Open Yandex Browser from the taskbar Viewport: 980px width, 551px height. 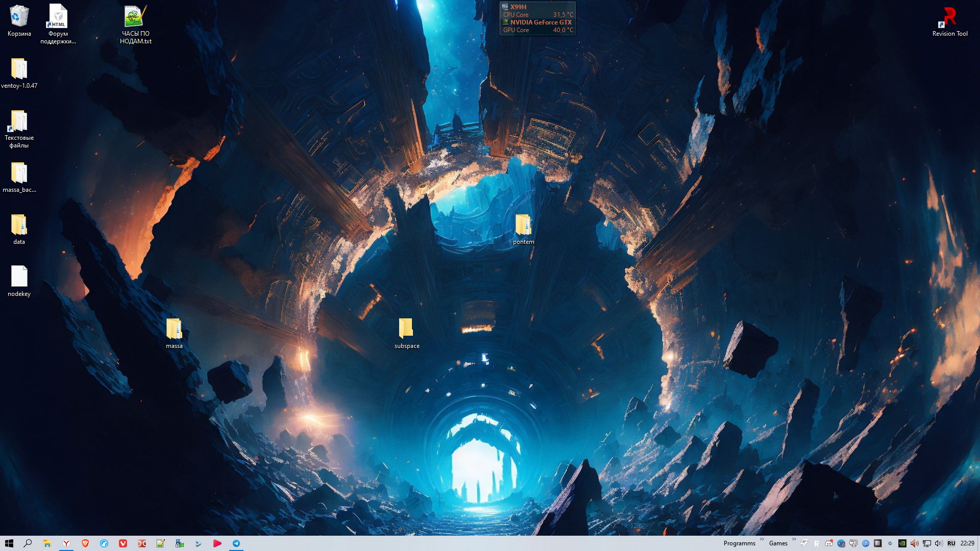point(66,543)
